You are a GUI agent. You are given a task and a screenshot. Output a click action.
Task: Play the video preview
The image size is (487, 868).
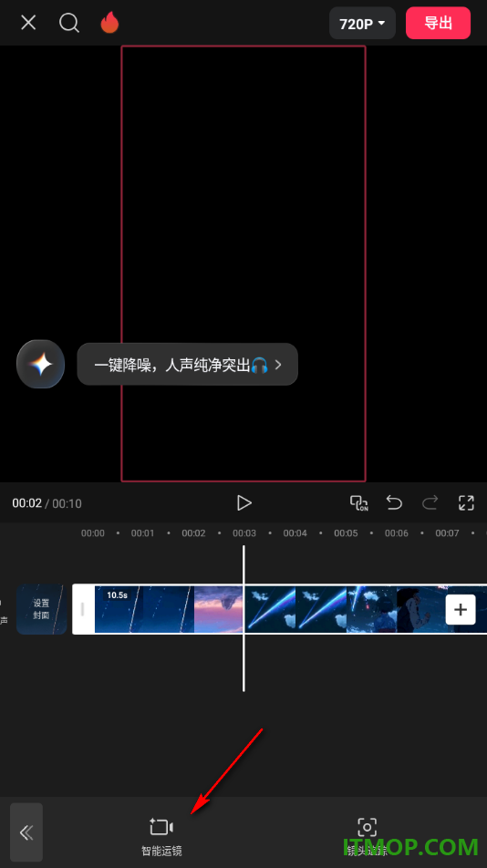tap(243, 502)
